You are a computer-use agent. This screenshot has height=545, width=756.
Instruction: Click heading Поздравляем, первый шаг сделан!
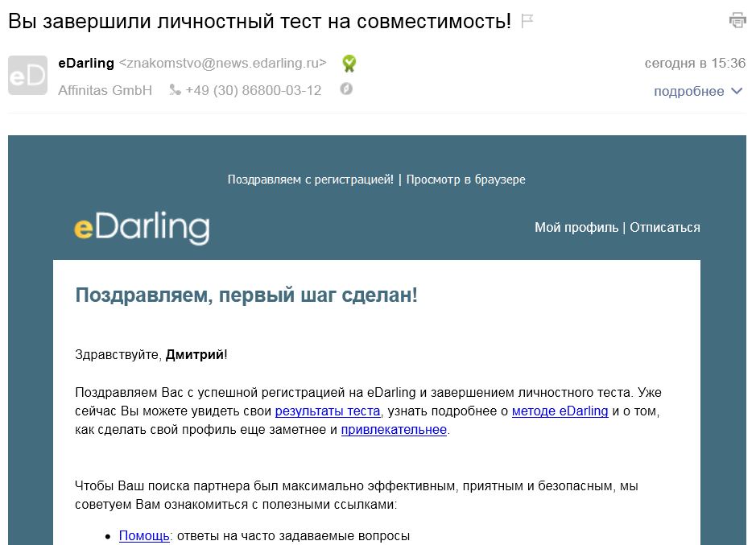[x=246, y=295]
